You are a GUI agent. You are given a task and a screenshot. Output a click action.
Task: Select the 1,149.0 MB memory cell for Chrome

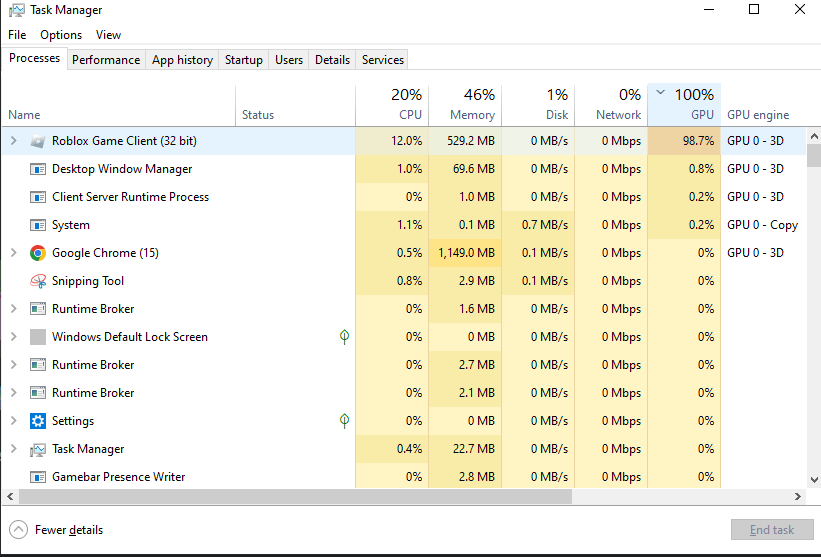tap(465, 253)
